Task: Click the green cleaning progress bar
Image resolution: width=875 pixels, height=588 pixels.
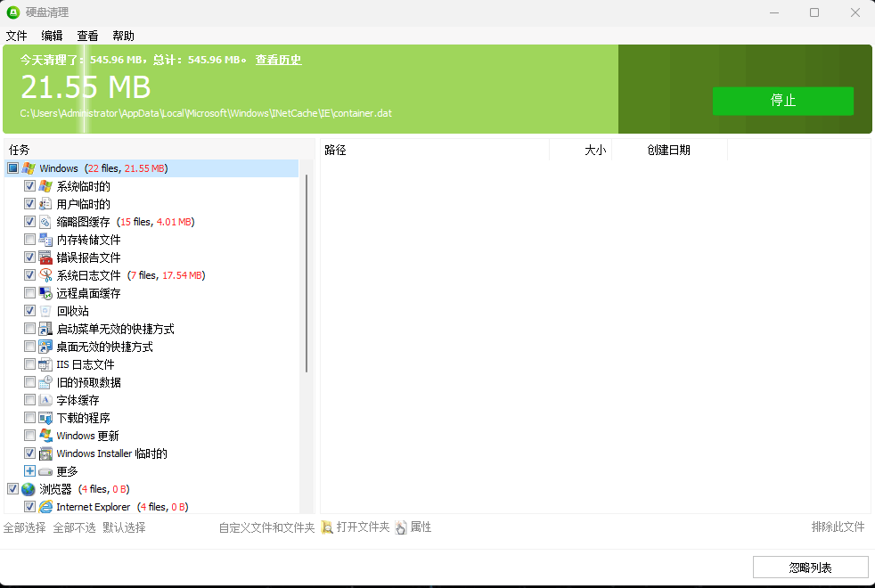Action: [312, 89]
